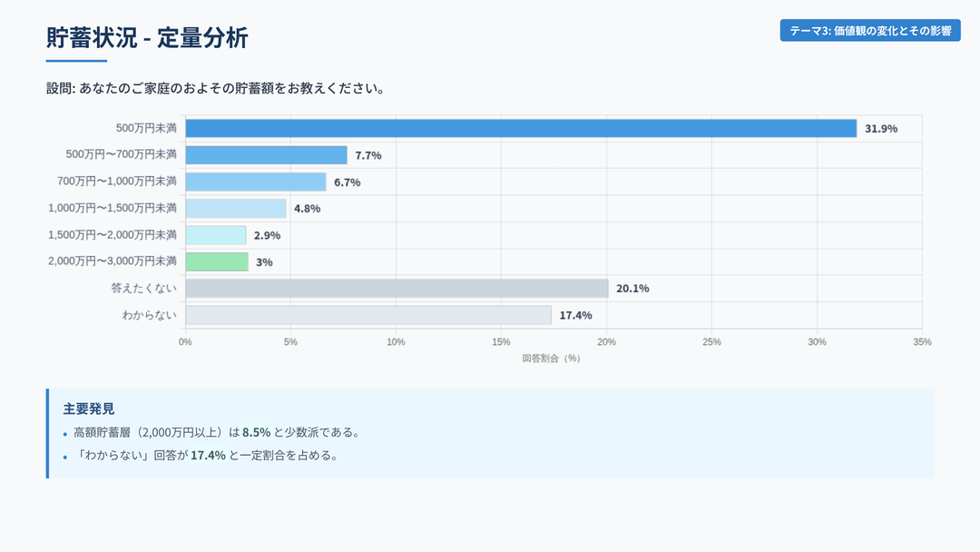The image size is (980, 552).
Task: Select the 700万円〜1,000万円未満 bar
Action: tap(255, 182)
